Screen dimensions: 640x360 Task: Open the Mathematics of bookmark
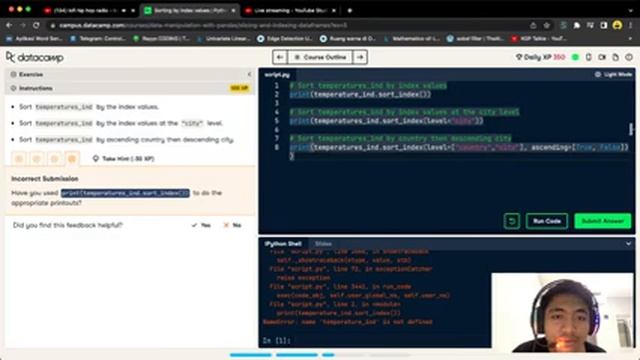(x=411, y=39)
